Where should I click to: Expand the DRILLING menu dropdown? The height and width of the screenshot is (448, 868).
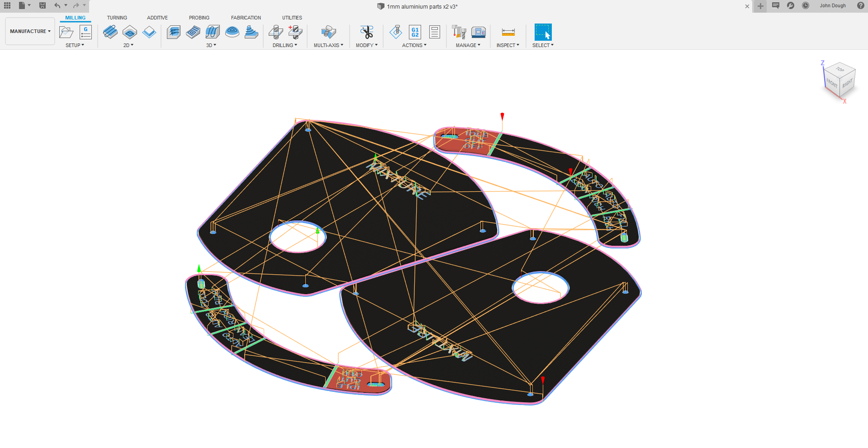coord(285,45)
